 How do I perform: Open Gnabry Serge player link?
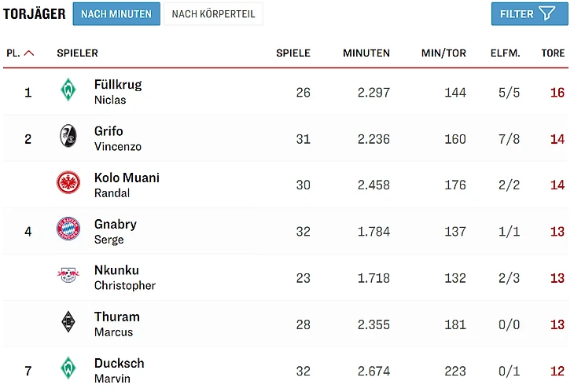click(x=115, y=230)
